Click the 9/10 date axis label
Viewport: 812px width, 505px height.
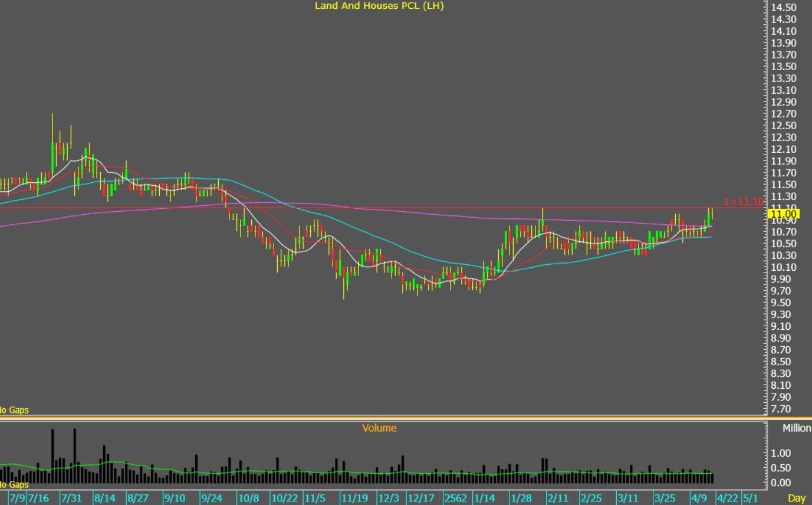pos(175,499)
